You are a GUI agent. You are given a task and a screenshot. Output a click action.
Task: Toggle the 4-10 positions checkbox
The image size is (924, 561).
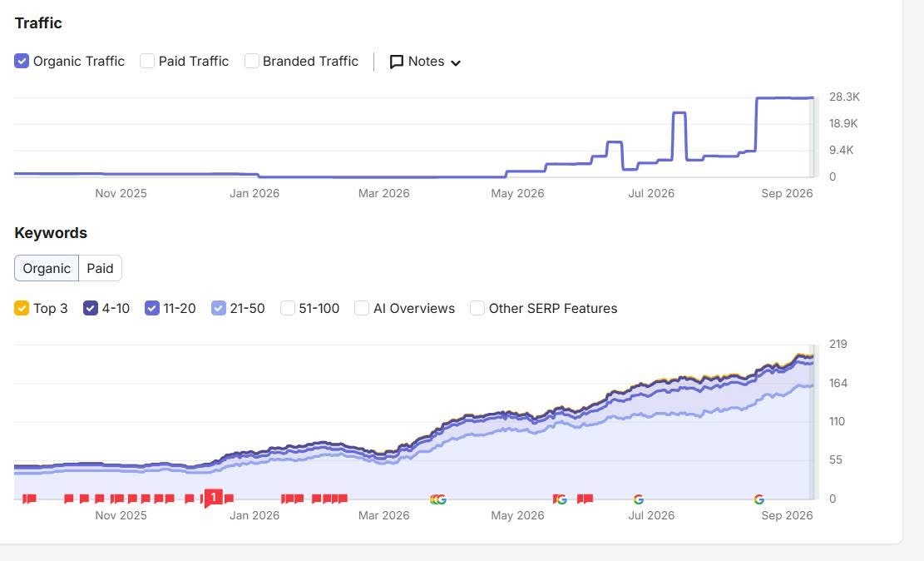point(90,308)
